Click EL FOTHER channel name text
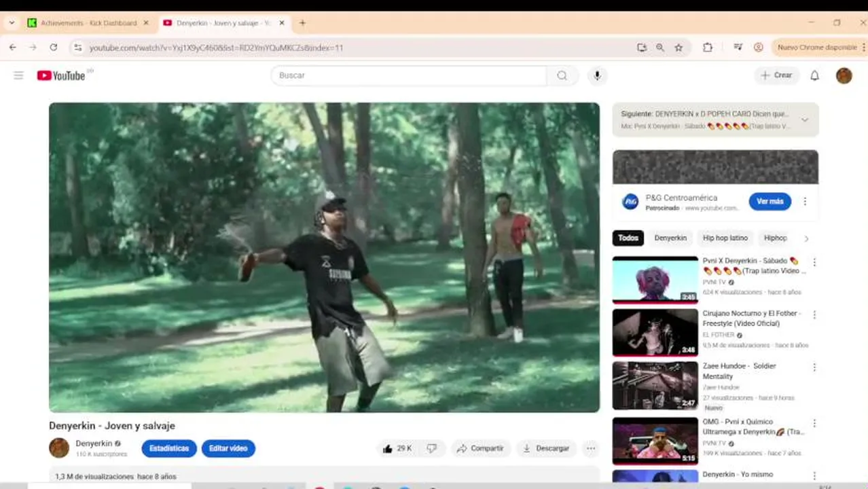Viewport: 868px width, 489px height. tap(719, 335)
